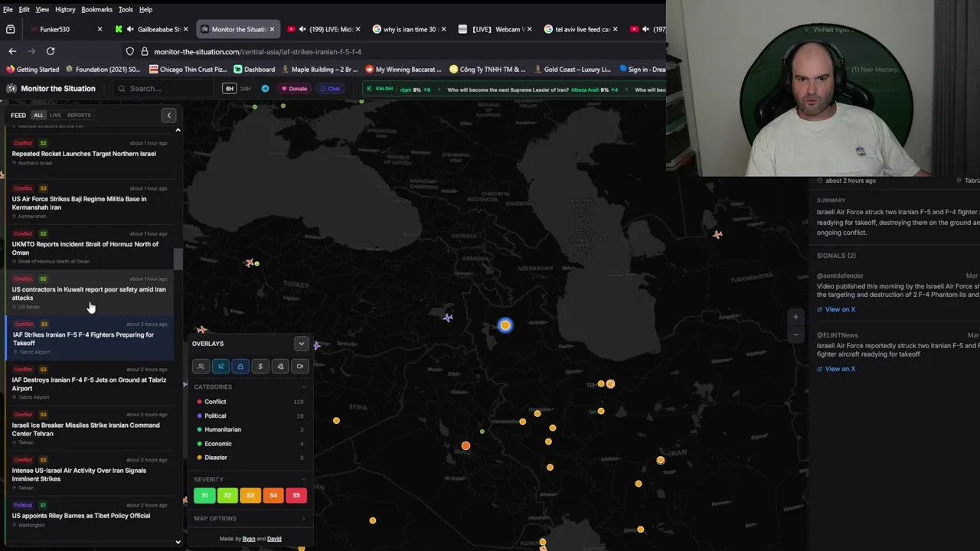Click the Donate button
980x551 pixels.
(294, 89)
